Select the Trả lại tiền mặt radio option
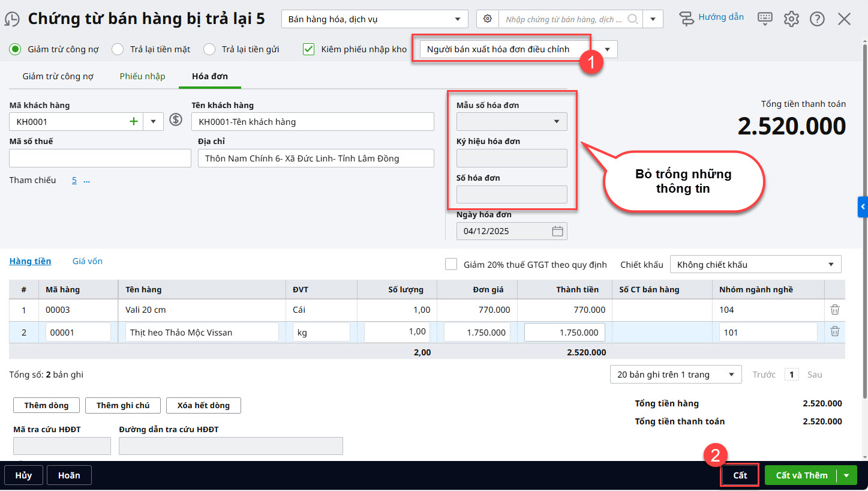 118,49
